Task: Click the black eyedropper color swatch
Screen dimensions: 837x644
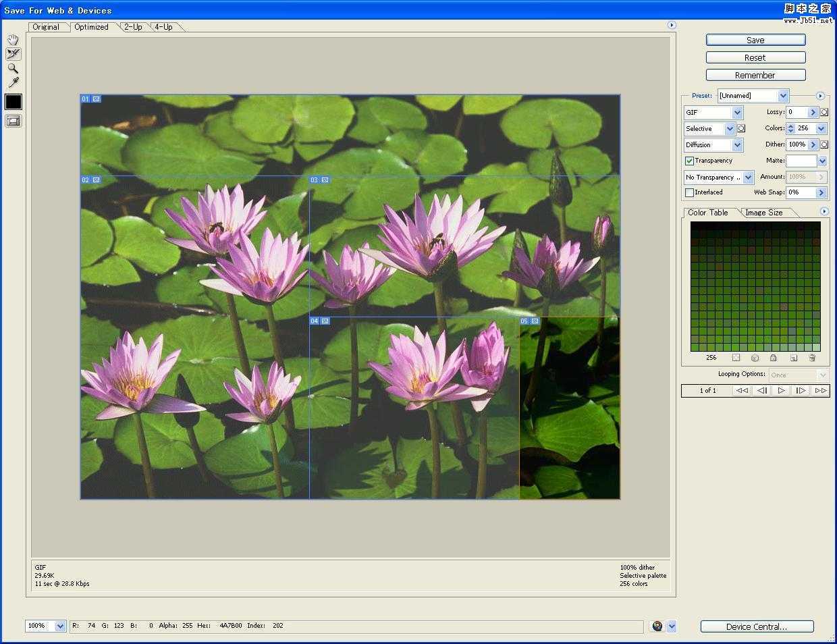Action: click(13, 102)
